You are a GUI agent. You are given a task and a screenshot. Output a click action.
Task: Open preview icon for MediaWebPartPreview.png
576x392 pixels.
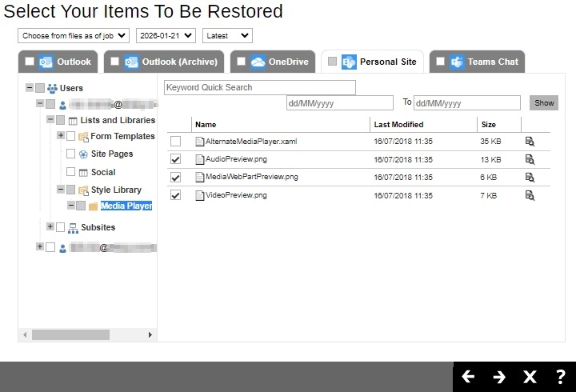click(x=530, y=177)
